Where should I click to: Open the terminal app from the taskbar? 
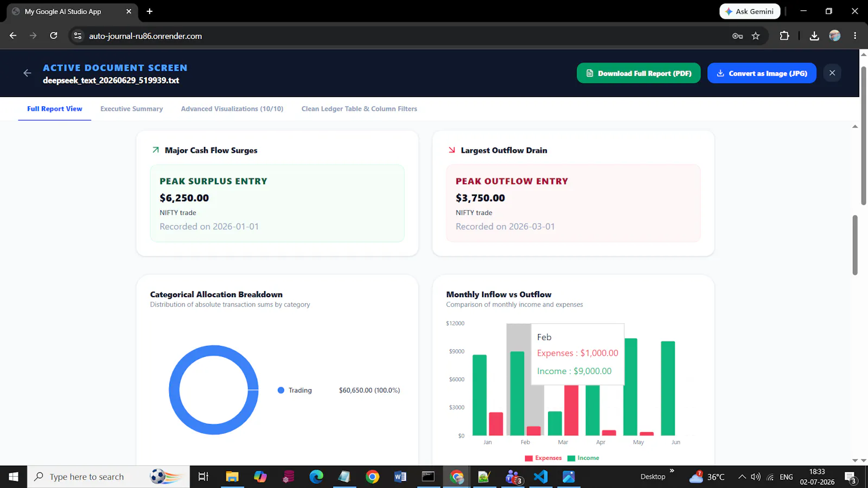(x=429, y=477)
